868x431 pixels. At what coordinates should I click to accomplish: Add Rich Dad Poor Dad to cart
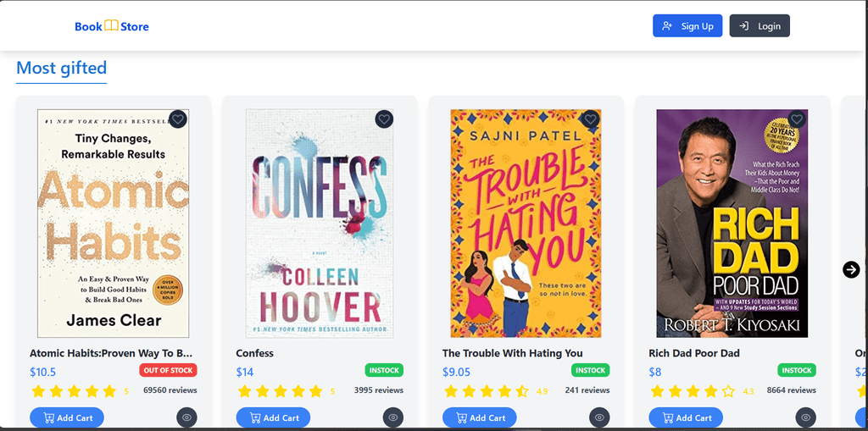coord(686,417)
